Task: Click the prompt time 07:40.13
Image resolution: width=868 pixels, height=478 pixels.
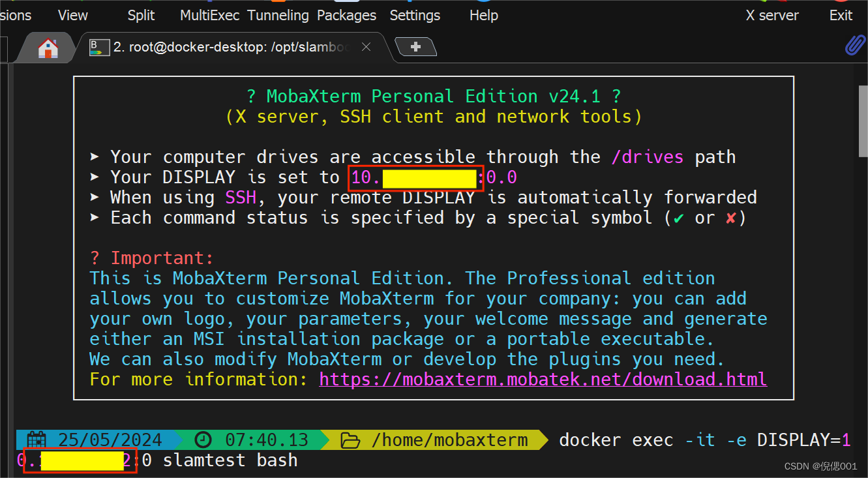Action: 267,440
